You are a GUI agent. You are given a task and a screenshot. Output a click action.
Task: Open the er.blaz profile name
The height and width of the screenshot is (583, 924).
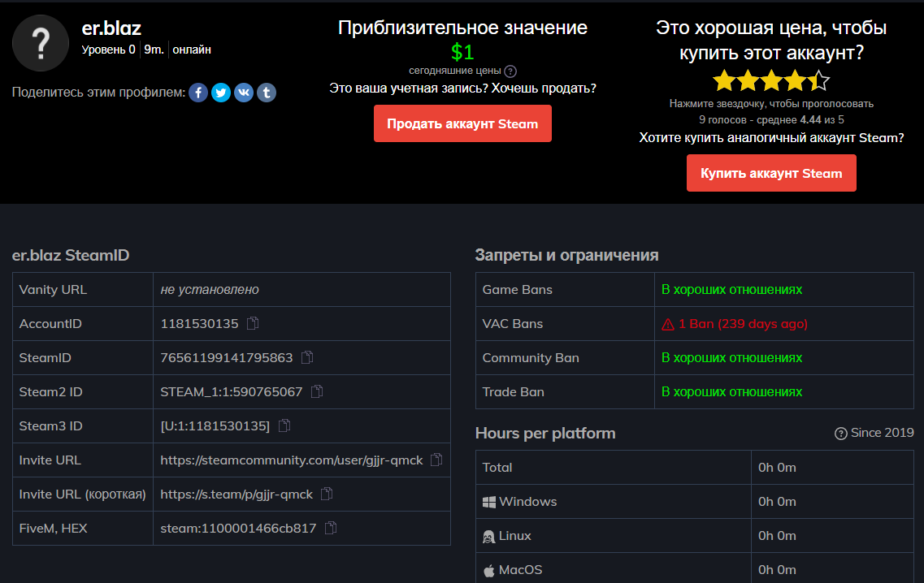(111, 28)
